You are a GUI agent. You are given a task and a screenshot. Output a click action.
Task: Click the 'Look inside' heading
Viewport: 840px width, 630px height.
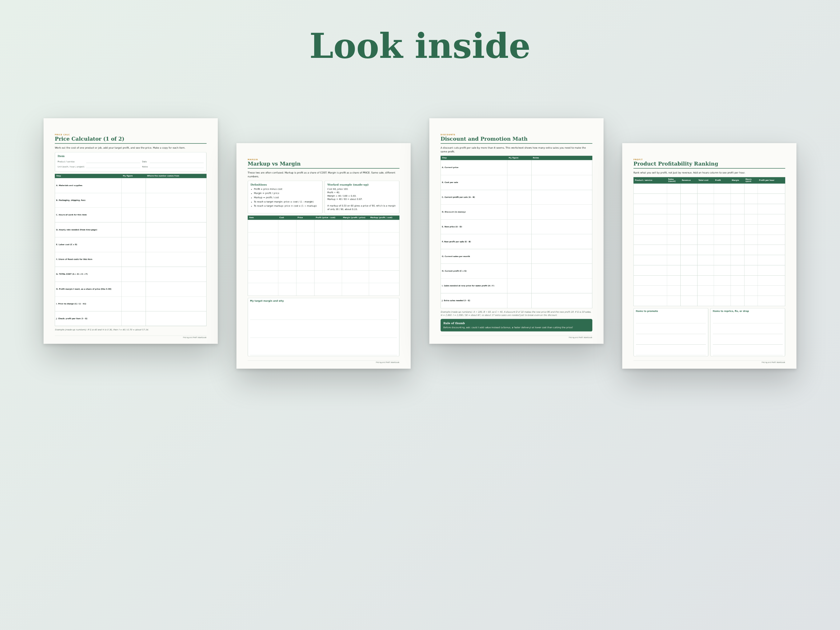(420, 46)
